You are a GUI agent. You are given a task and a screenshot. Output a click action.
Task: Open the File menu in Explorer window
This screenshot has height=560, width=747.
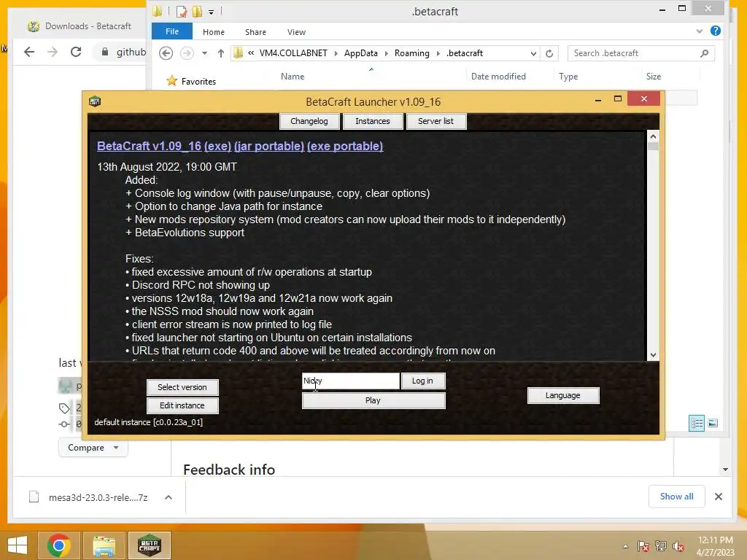pos(172,31)
